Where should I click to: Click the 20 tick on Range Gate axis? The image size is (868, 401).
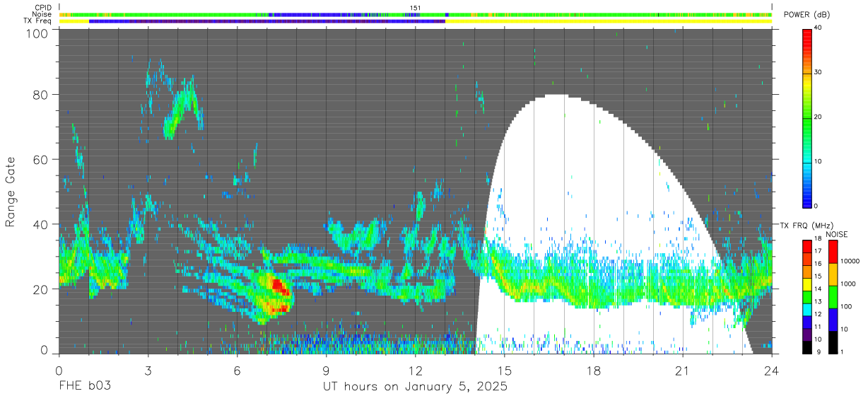pyautogui.click(x=40, y=289)
